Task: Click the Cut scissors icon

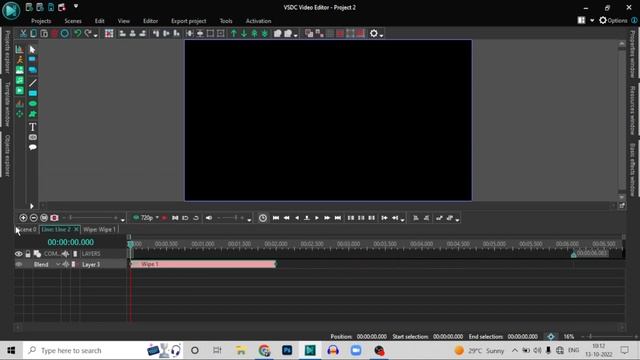Action: coord(23,33)
